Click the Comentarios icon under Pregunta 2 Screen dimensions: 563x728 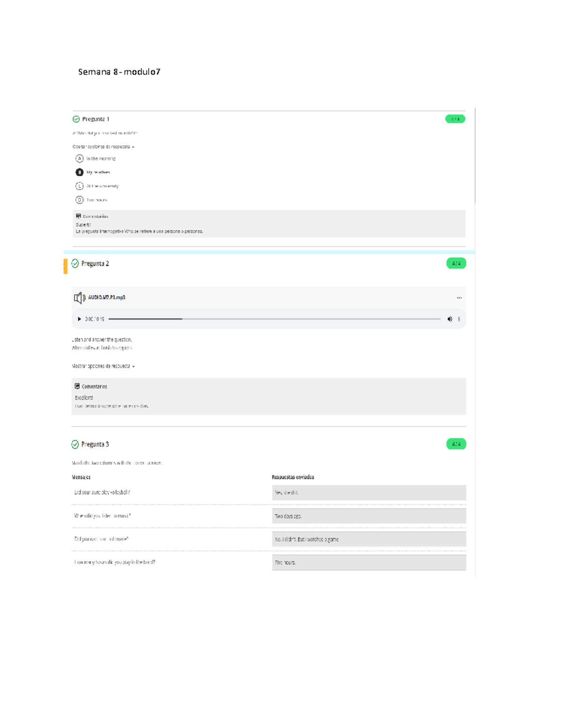(x=77, y=386)
